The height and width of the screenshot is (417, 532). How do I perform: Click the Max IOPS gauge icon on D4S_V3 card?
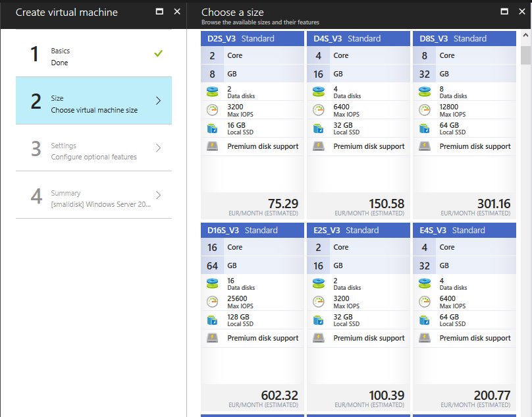319,110
